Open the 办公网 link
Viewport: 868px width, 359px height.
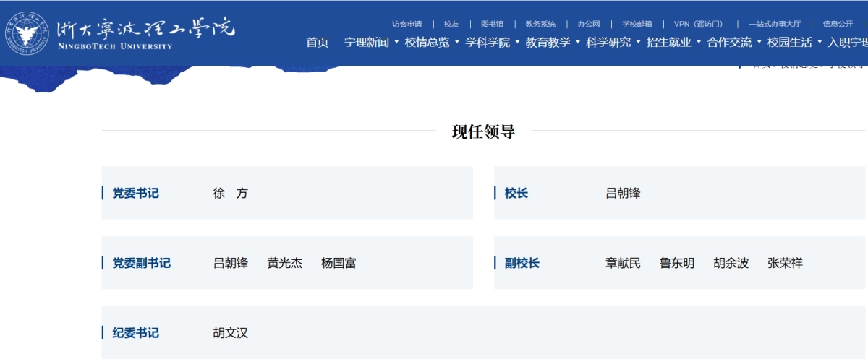589,24
